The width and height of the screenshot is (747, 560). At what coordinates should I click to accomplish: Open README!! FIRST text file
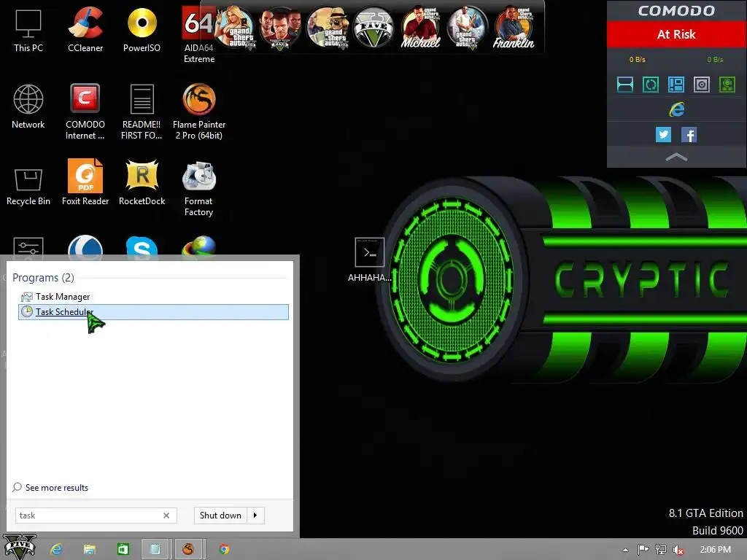coord(142,112)
